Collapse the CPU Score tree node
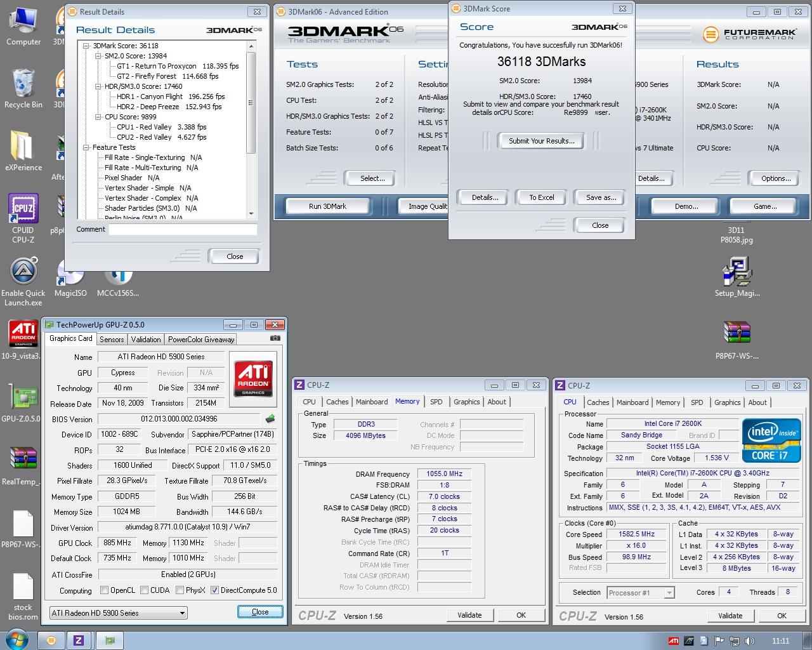This screenshot has width=812, height=650. [x=98, y=117]
